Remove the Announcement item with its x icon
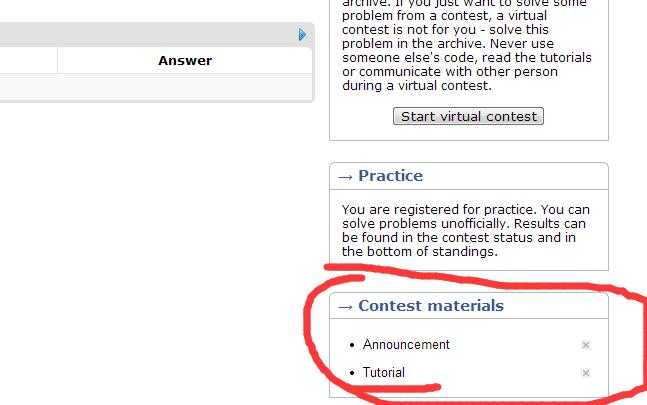The height and width of the screenshot is (405, 647). coord(586,345)
